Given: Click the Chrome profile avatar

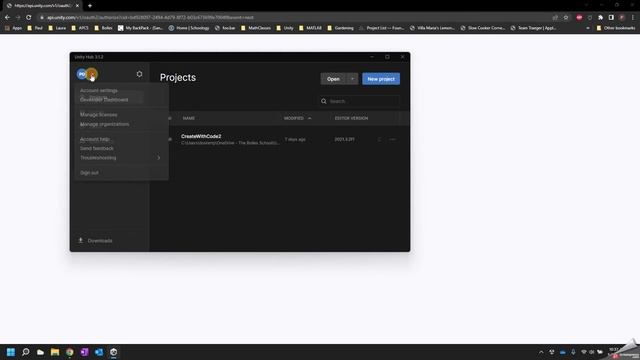Looking at the screenshot, I should pyautogui.click(x=622, y=18).
